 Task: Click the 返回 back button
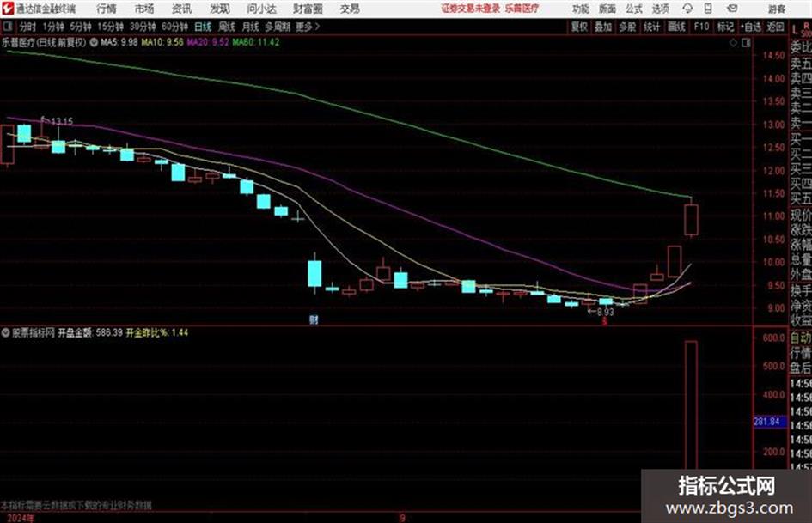(x=775, y=27)
